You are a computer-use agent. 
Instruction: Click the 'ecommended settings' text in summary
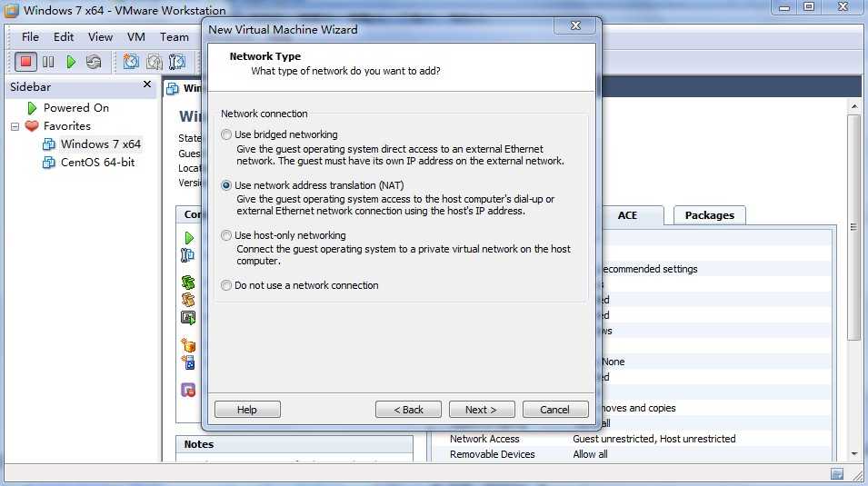pyautogui.click(x=649, y=269)
